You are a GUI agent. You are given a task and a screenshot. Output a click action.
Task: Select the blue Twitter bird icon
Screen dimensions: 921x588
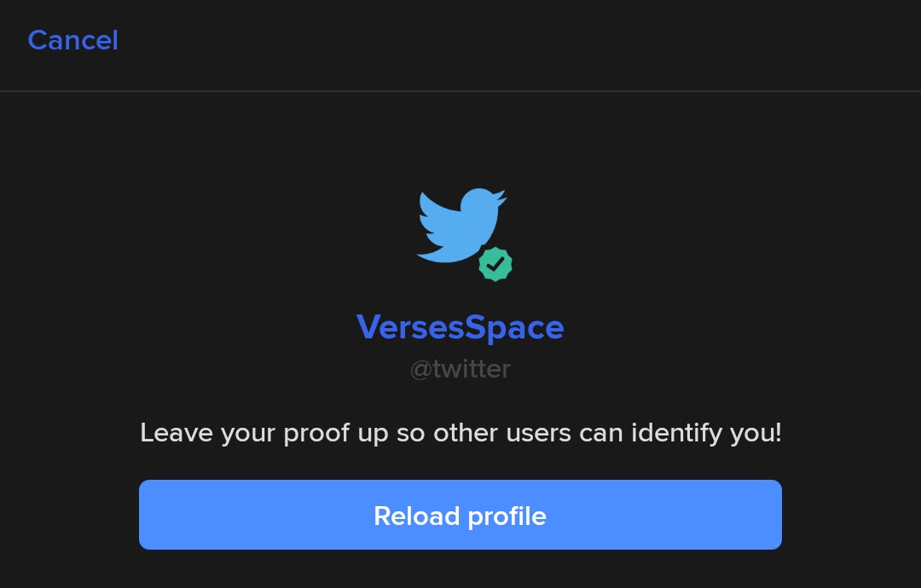(x=461, y=225)
